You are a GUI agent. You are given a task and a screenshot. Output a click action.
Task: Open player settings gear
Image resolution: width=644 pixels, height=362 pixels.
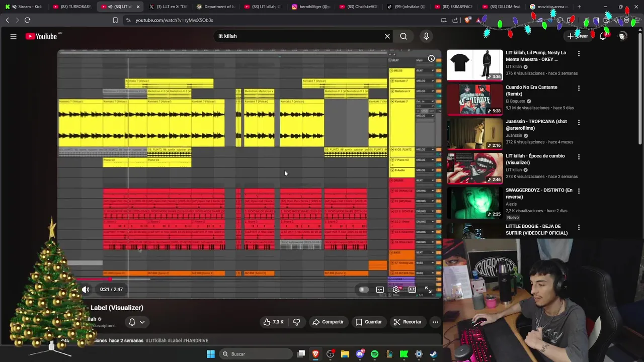tap(396, 290)
